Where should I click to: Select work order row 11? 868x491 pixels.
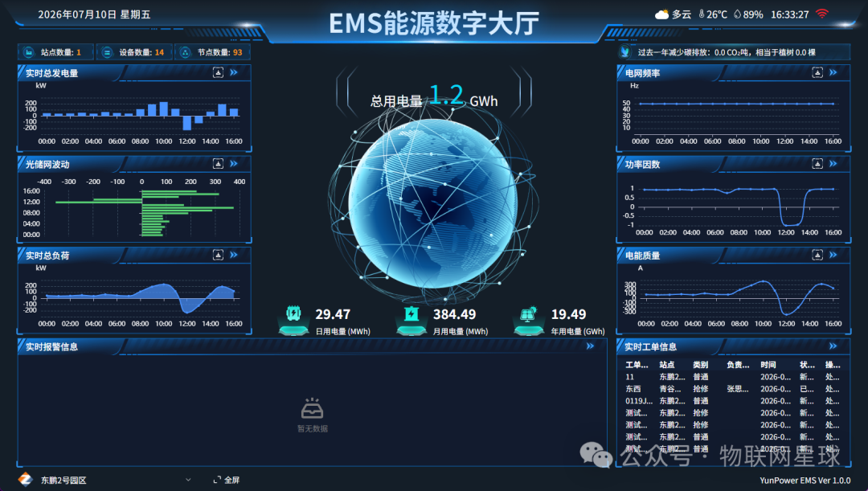[x=732, y=377]
